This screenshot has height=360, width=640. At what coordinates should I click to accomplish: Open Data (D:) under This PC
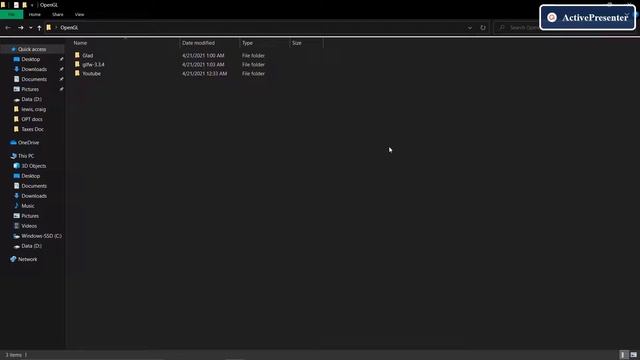click(x=31, y=246)
